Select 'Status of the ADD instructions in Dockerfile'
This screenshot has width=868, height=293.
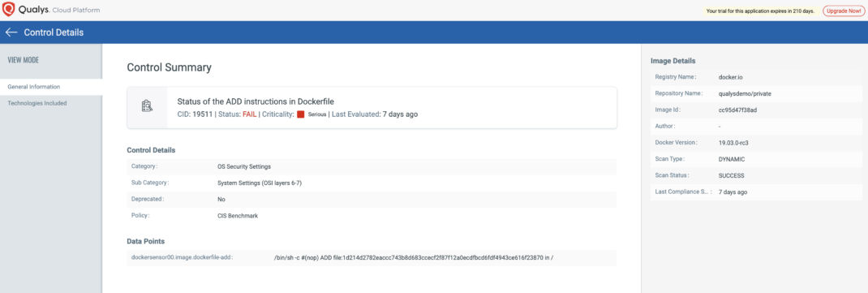coord(256,101)
